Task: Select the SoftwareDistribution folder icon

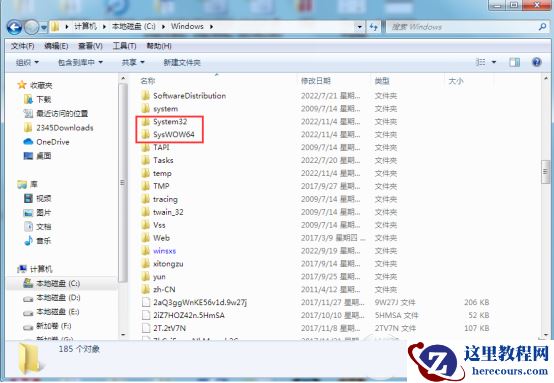Action: [x=145, y=96]
